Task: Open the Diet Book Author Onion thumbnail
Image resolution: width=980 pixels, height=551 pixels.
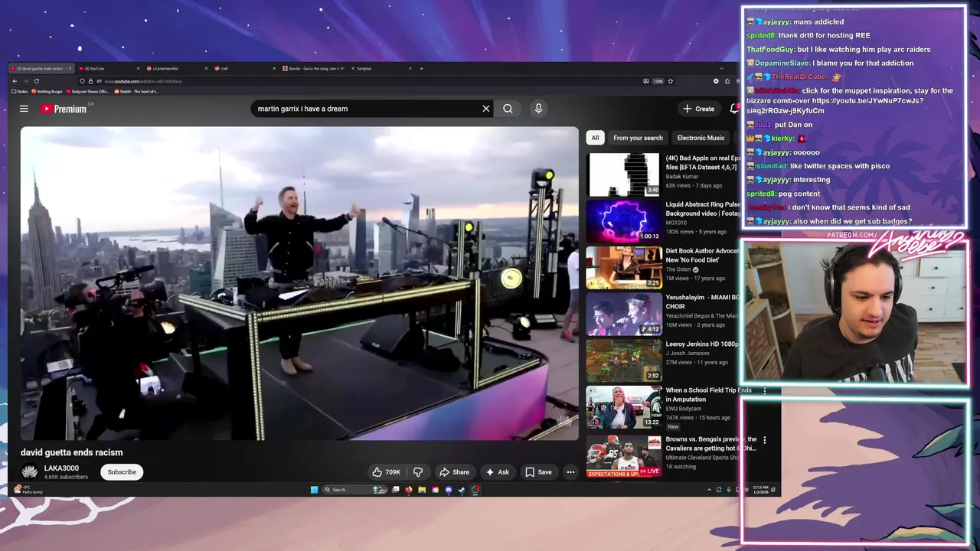Action: [624, 268]
